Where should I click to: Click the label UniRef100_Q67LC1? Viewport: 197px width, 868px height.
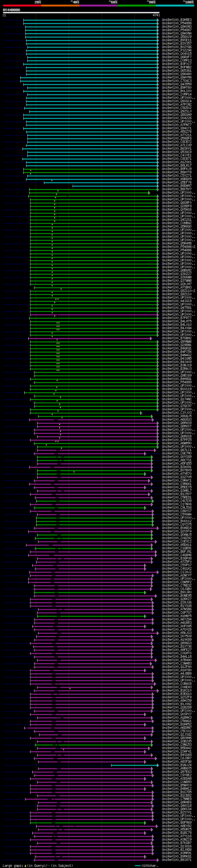177,450
